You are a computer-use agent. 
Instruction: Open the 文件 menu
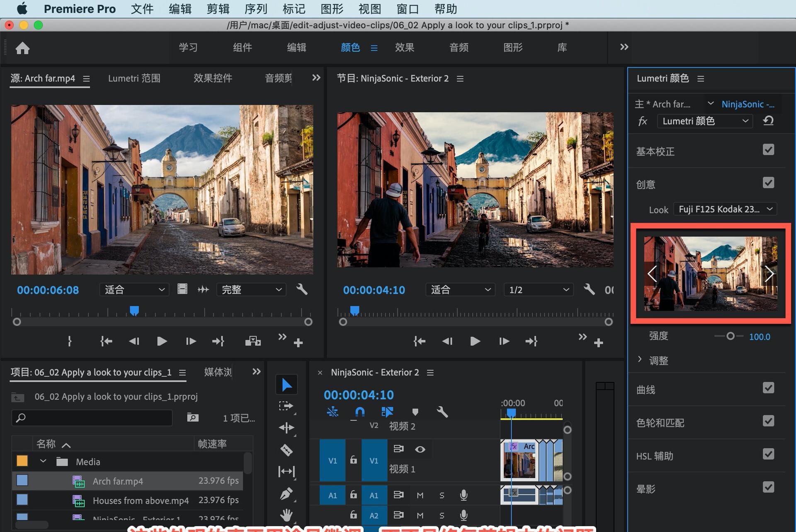tap(142, 9)
